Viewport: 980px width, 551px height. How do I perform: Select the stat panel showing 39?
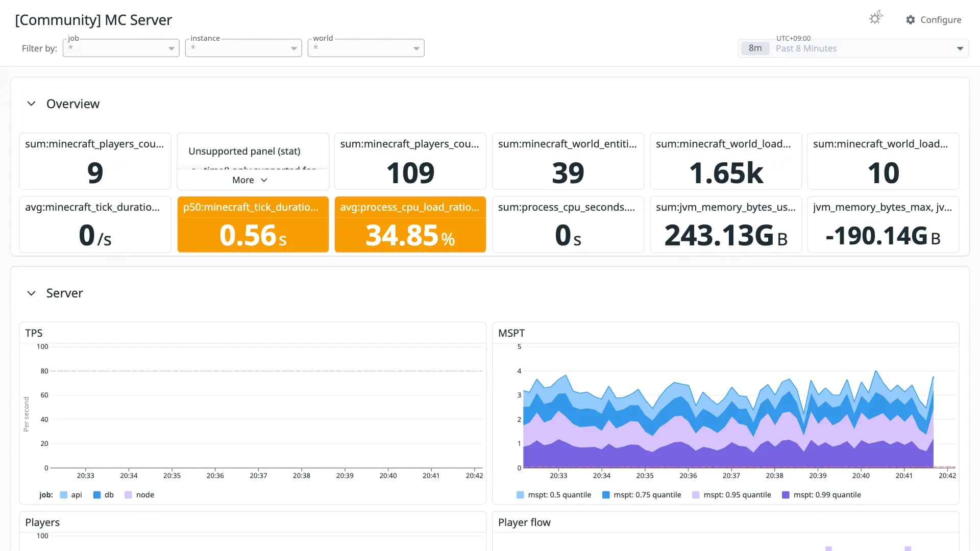(x=568, y=161)
